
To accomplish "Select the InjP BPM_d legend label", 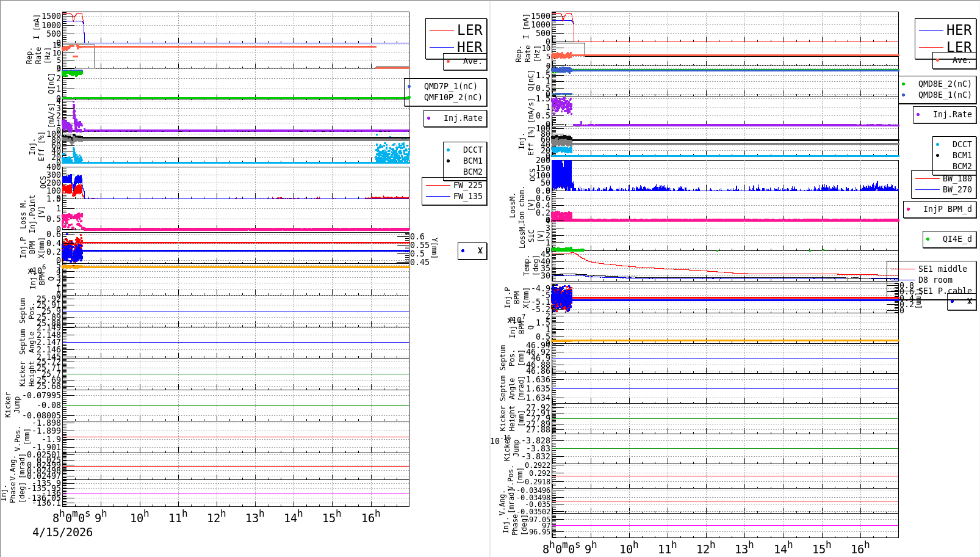I will [x=947, y=209].
